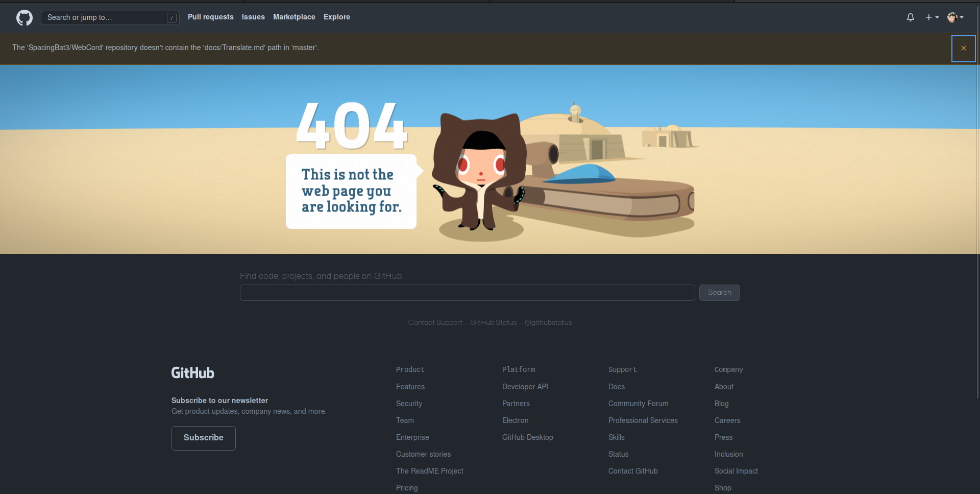Visit the Developer API page

pos(525,387)
